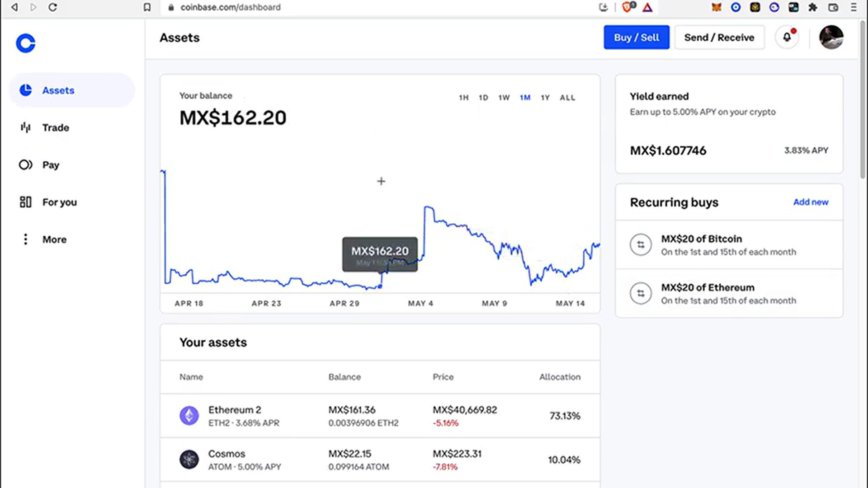Screen dimensions: 868x488
Task: Open the notifications bell icon
Action: [787, 37]
